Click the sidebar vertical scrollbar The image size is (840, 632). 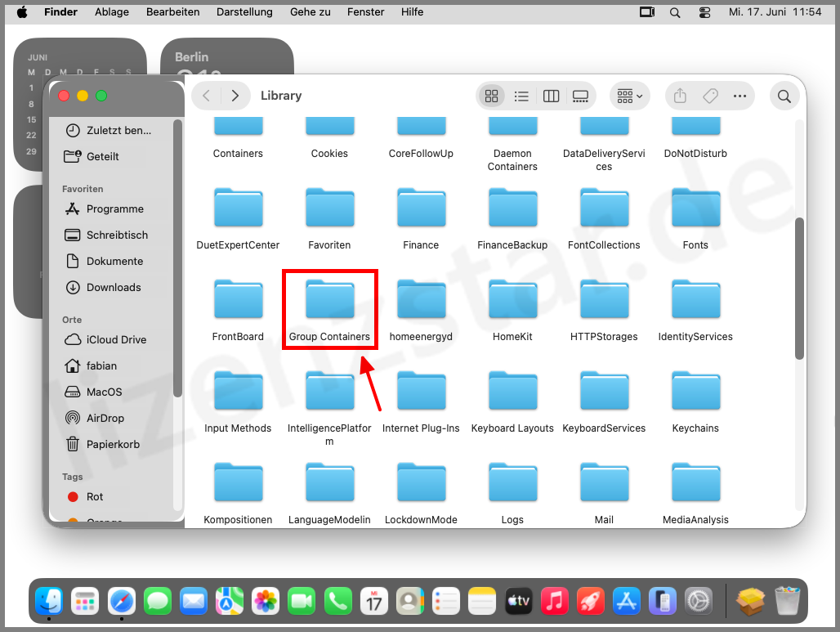[x=178, y=259]
